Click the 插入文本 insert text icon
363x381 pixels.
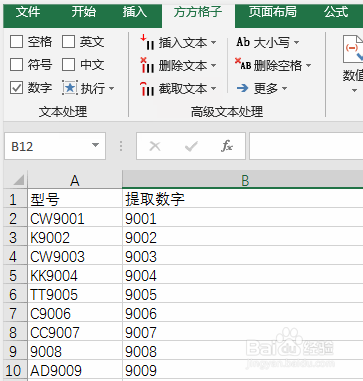147,42
